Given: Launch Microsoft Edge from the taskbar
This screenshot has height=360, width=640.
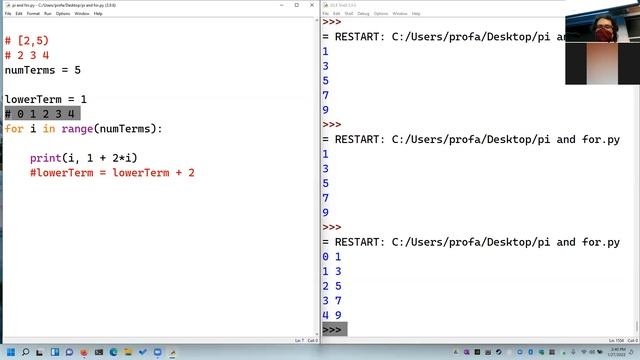Looking at the screenshot, I should [x=113, y=352].
